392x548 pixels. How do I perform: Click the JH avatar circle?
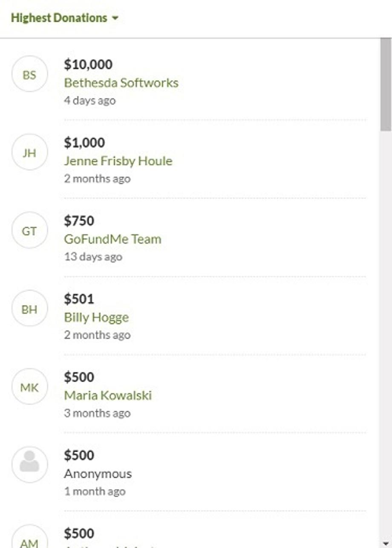(29, 153)
